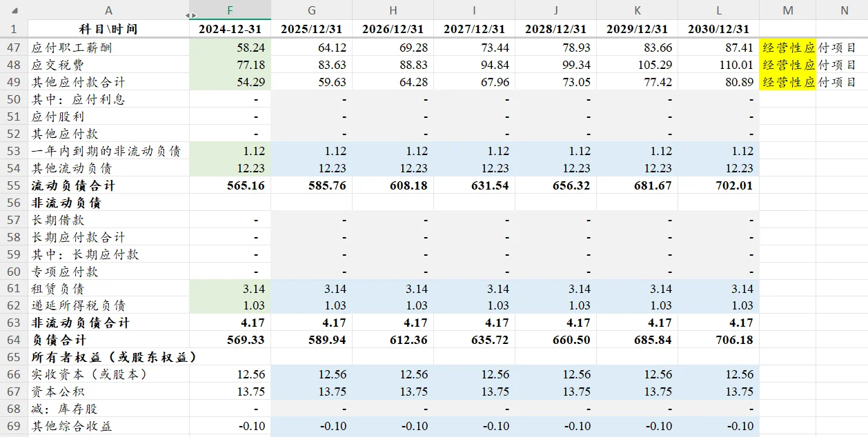Select the 其他流动负债 label cell

click(108, 168)
